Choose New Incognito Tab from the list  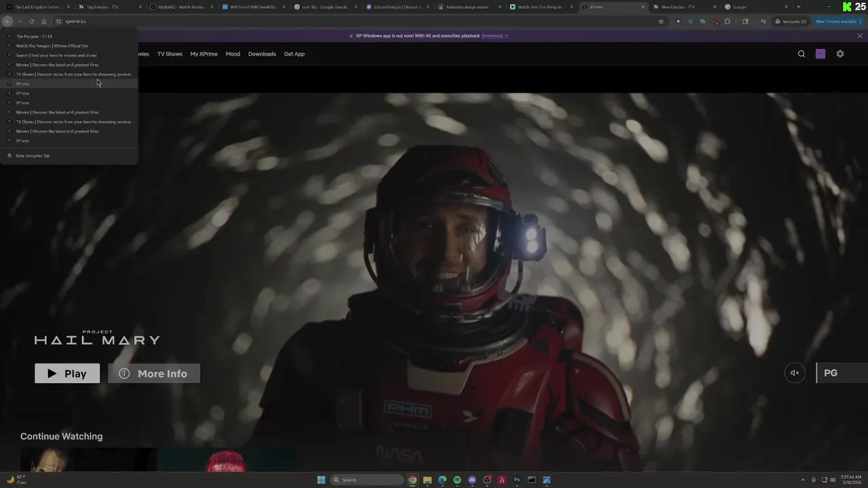69,156
